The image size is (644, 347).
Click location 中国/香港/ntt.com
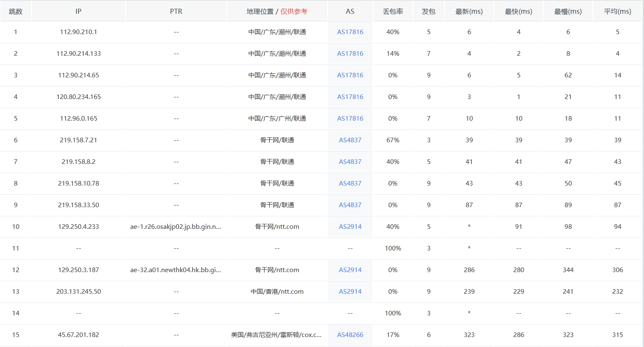pos(277,292)
